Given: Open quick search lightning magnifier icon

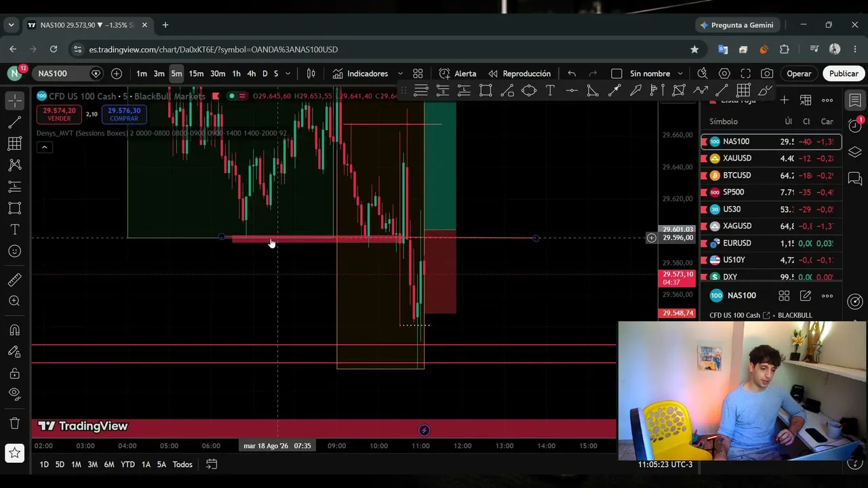Looking at the screenshot, I should 703,73.
